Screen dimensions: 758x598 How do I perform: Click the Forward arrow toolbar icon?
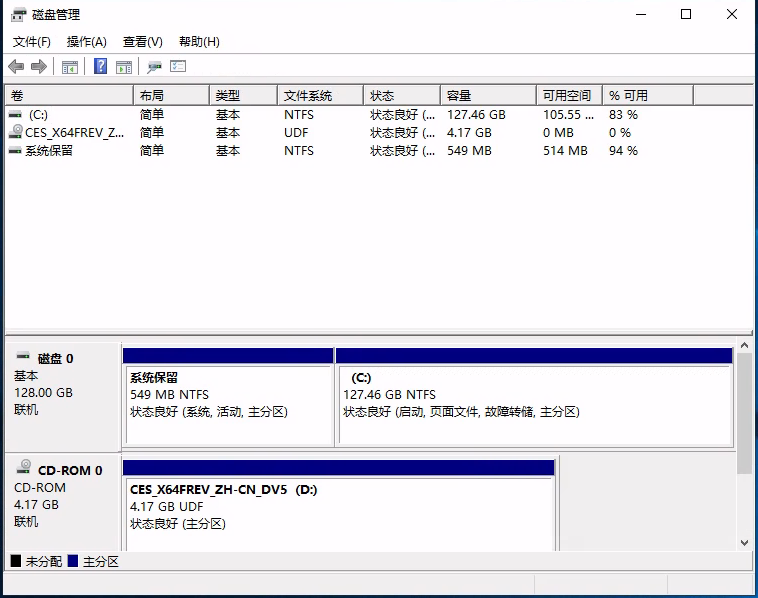coord(39,67)
